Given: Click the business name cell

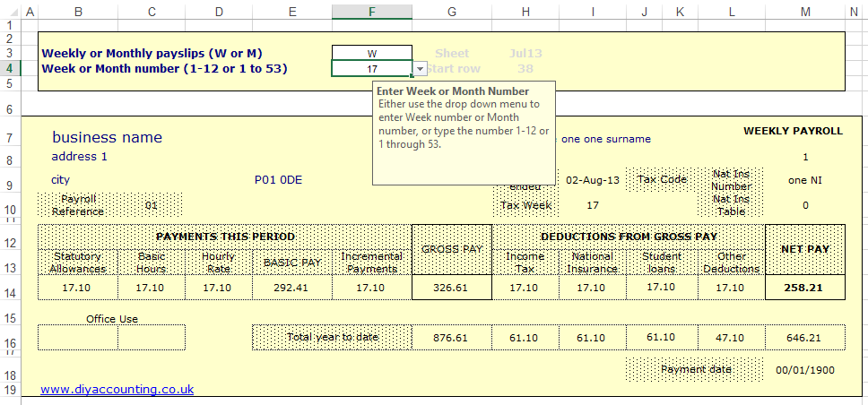Looking at the screenshot, I should [x=107, y=138].
